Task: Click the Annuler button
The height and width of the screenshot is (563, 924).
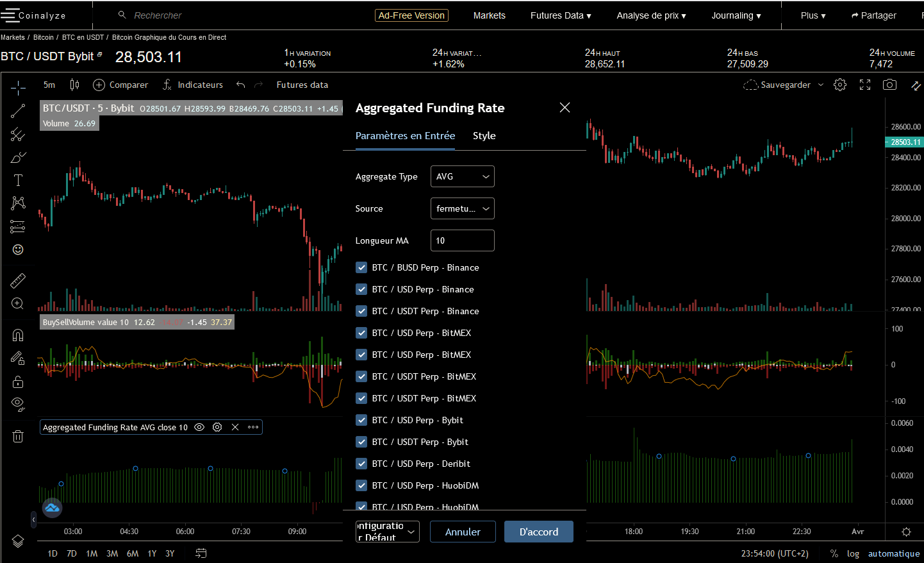Action: click(x=463, y=532)
